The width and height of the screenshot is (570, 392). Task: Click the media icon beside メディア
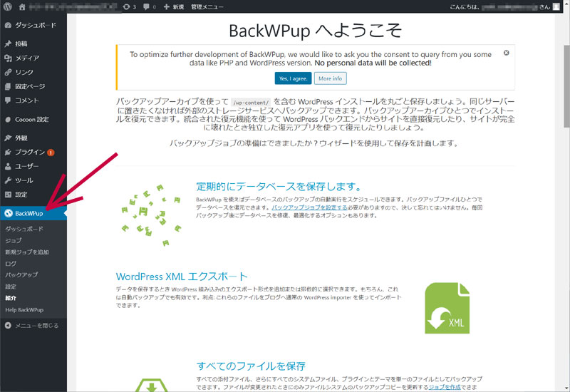pyautogui.click(x=8, y=58)
